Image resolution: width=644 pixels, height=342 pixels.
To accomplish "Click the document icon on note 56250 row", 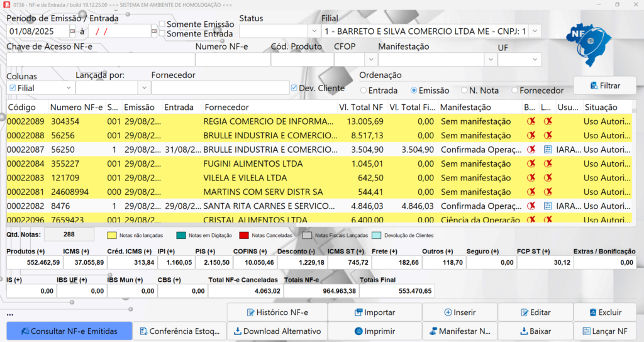I will (548, 150).
